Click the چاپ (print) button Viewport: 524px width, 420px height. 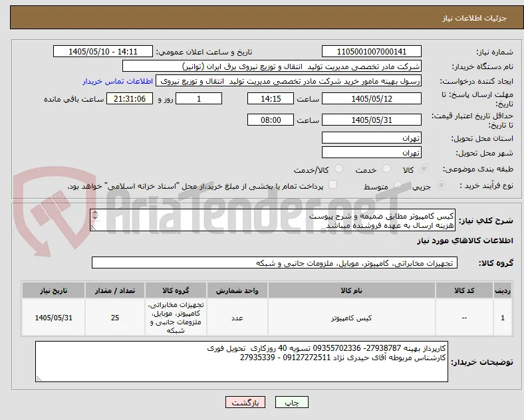coord(291,402)
